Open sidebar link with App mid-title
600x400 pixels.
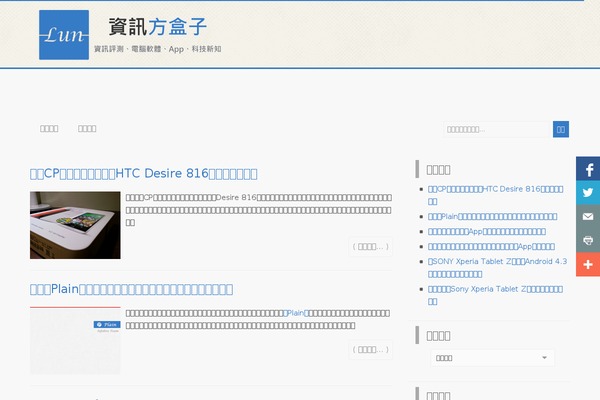click(x=487, y=232)
